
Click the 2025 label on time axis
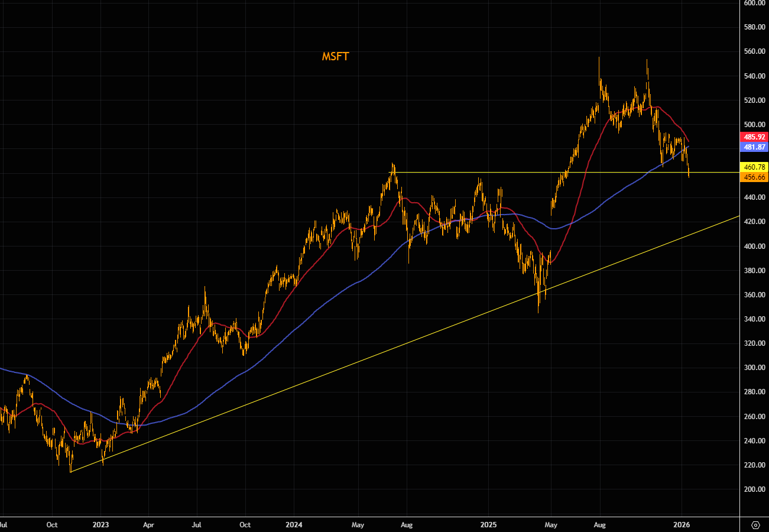488,524
